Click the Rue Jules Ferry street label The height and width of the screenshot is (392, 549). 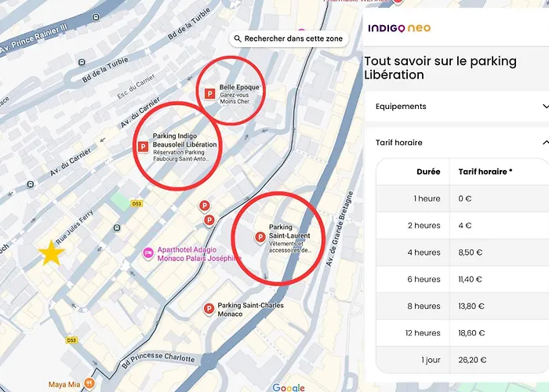click(x=75, y=227)
